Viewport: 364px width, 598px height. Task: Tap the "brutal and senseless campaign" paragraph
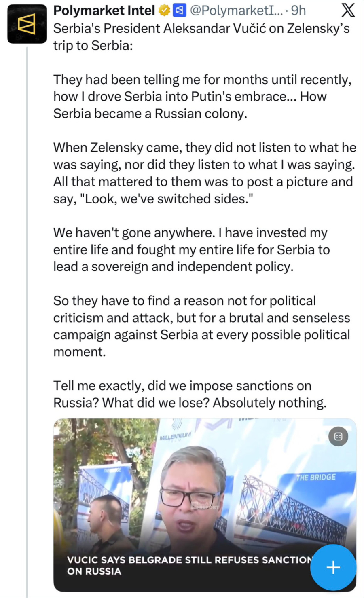(202, 326)
